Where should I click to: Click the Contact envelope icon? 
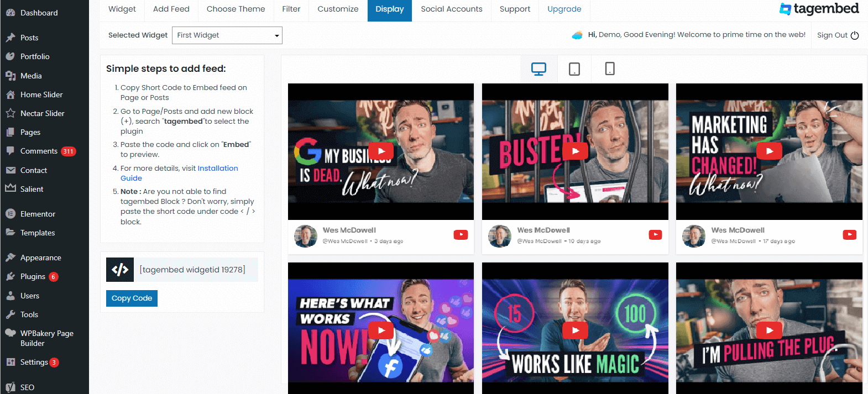pos(11,170)
